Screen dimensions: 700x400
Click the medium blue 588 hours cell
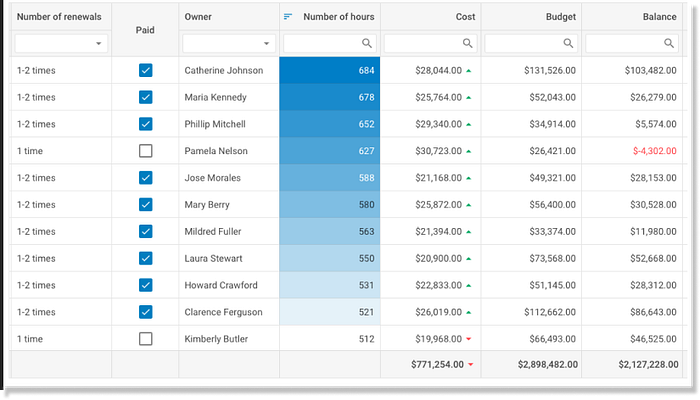pos(330,178)
